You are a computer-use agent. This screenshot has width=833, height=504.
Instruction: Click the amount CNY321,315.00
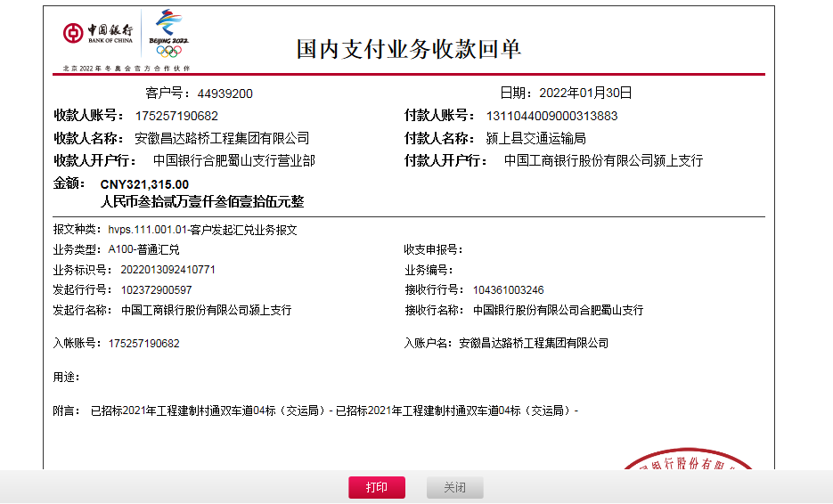coord(144,184)
